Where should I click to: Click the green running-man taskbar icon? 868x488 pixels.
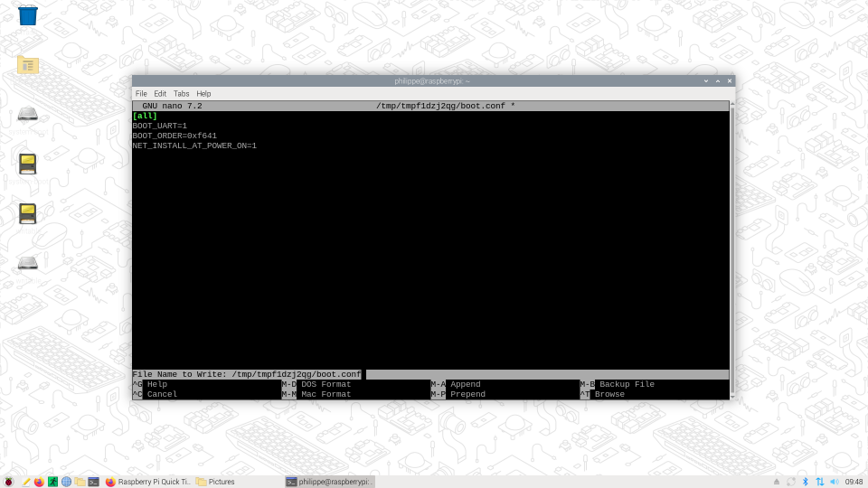[x=52, y=482]
